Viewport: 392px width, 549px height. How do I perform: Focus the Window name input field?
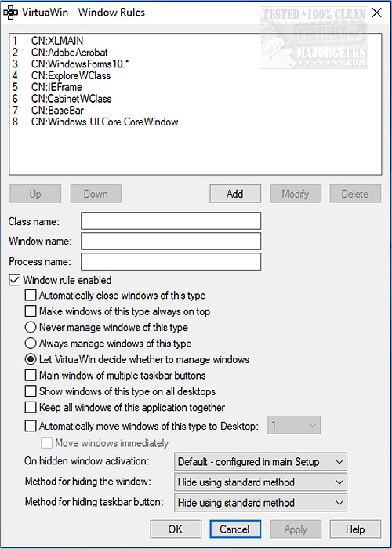[x=171, y=242]
